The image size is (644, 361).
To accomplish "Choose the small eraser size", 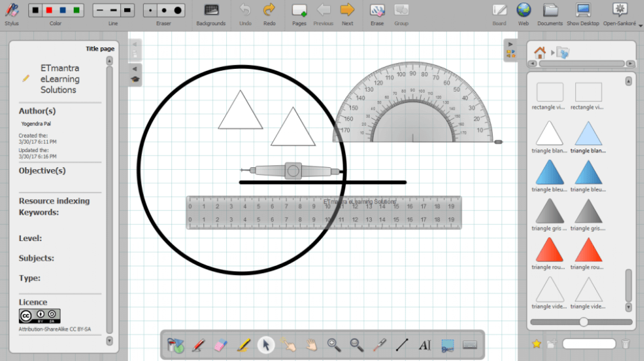I will click(151, 10).
